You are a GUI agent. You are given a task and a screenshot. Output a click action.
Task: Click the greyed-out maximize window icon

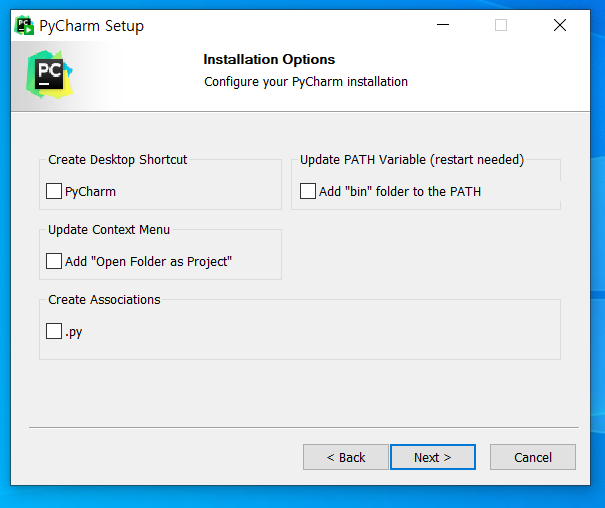(501, 25)
